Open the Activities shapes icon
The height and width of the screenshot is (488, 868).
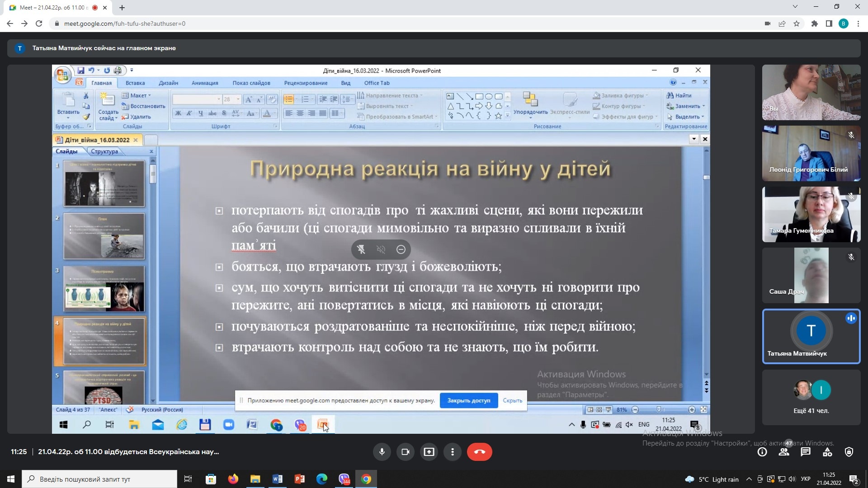tap(827, 452)
